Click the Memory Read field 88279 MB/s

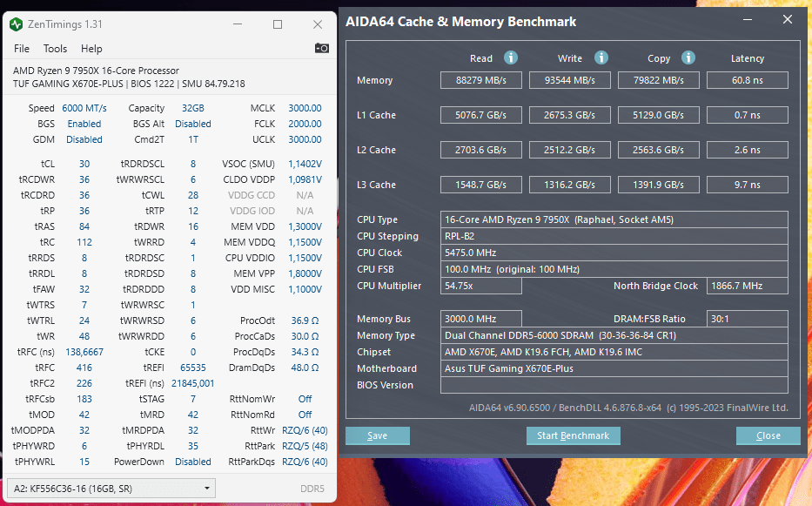(481, 80)
